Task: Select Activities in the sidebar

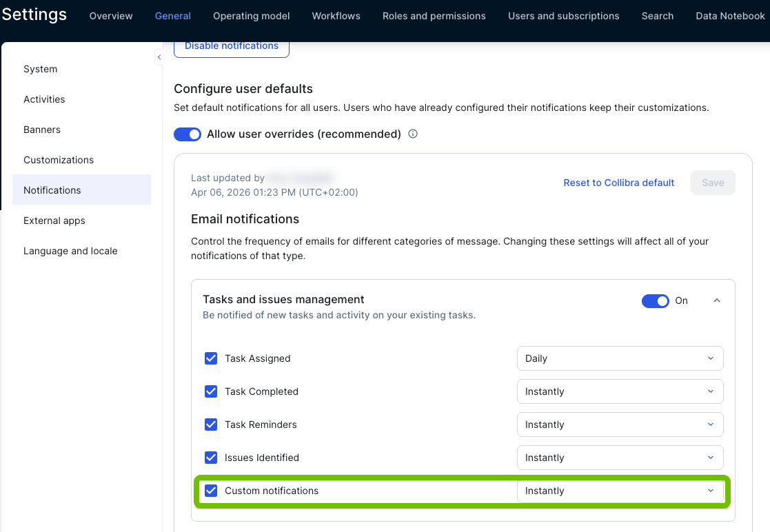Action: [44, 99]
